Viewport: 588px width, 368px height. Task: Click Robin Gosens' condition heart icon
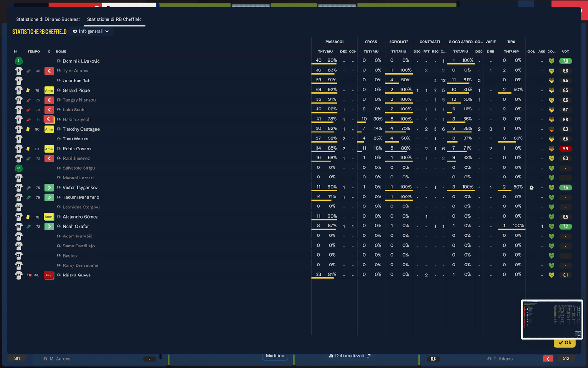click(x=552, y=149)
